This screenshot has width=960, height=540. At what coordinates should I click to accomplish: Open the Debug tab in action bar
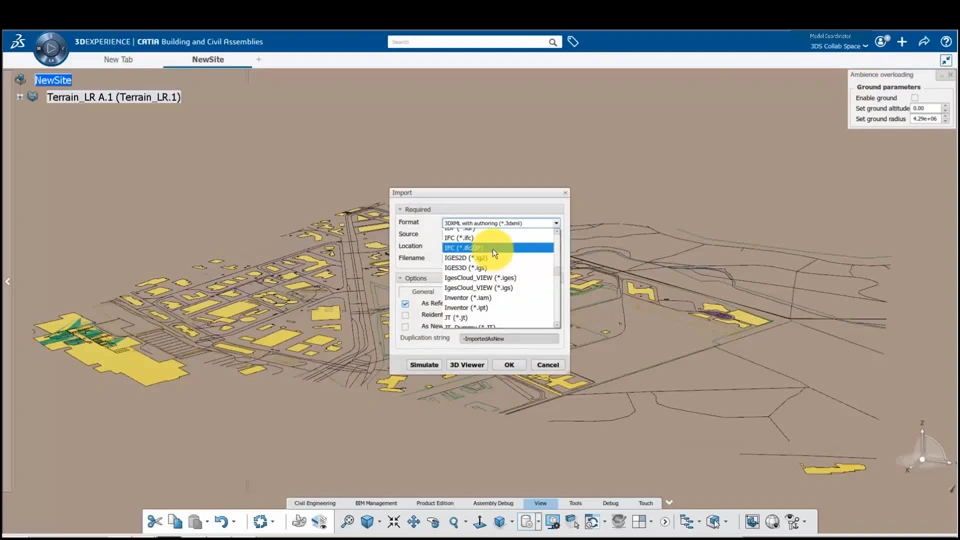610,503
